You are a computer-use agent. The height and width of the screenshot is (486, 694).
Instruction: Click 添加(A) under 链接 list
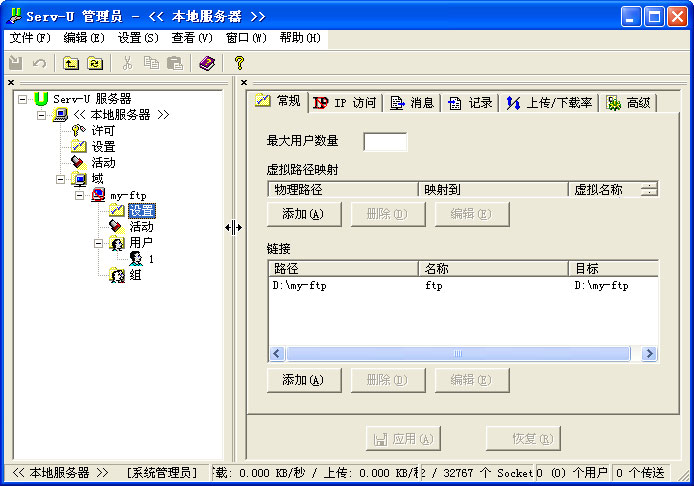pos(304,380)
